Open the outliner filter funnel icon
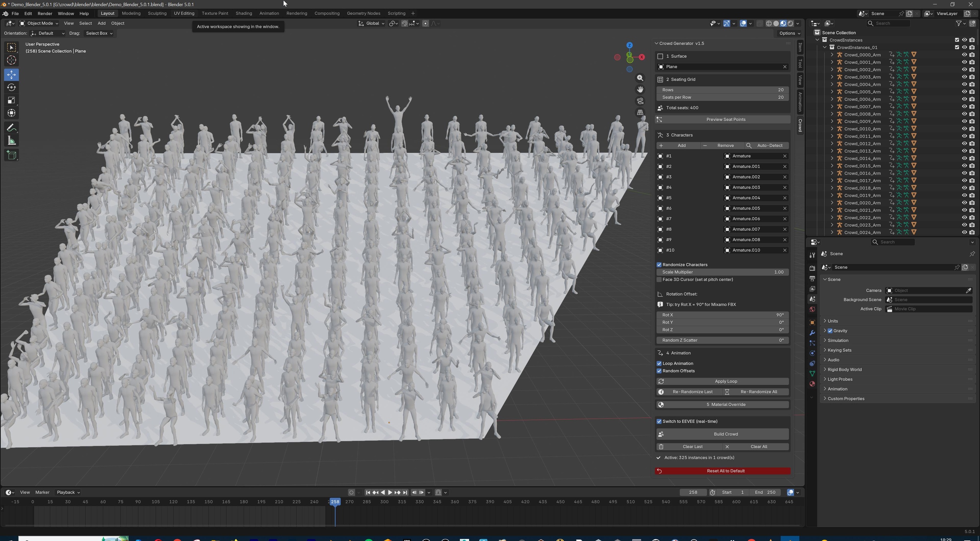Screen dimensions: 980x541 (959, 23)
